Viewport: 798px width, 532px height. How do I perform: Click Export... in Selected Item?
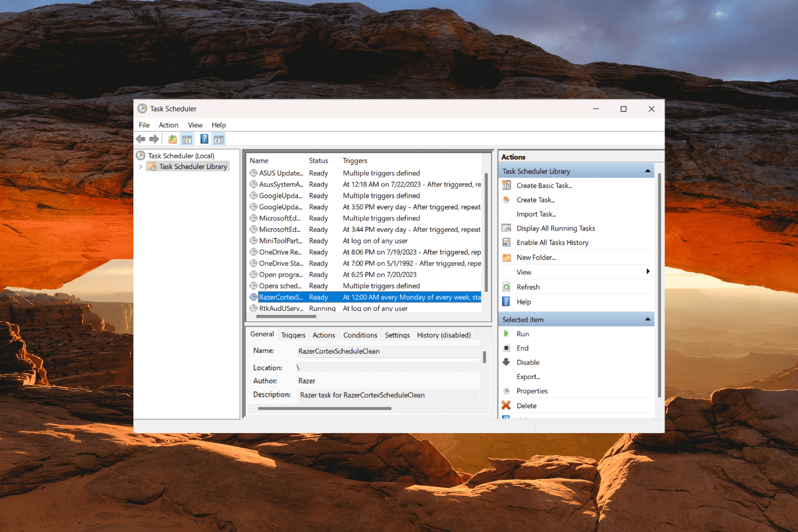pyautogui.click(x=528, y=377)
